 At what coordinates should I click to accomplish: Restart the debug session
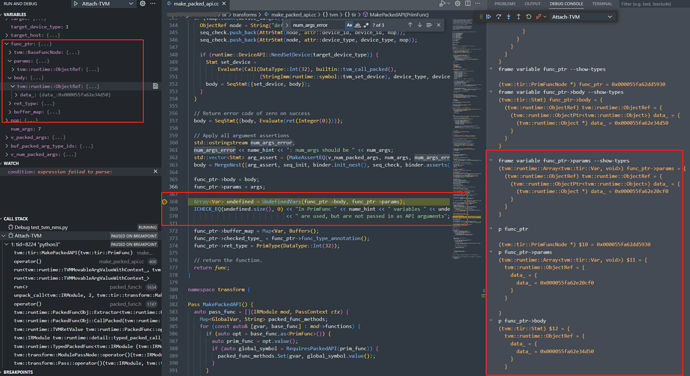point(529,17)
